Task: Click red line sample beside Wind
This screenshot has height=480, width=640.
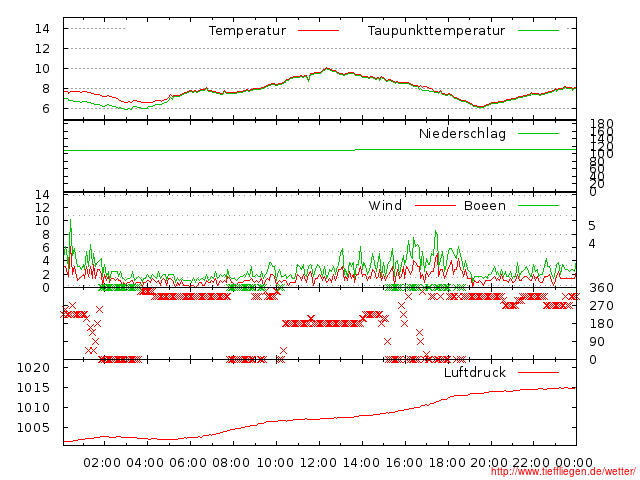Action: click(435, 205)
